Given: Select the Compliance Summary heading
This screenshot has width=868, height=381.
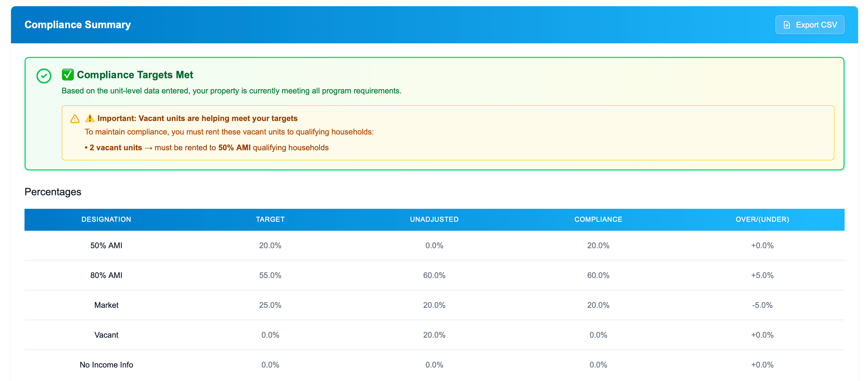Looking at the screenshot, I should coord(77,24).
